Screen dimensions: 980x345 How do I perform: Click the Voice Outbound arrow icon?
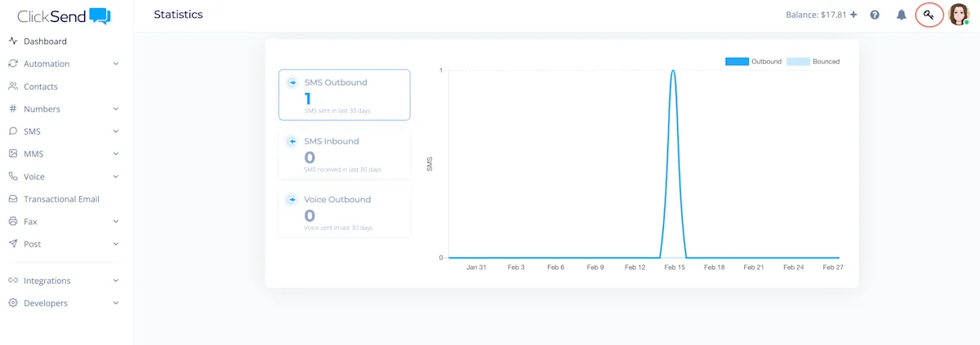292,199
